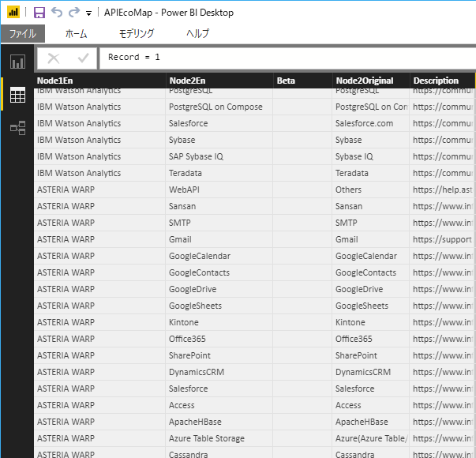
Task: Click the PostgreSQL on Compose cell in Node2En
Action: [219, 107]
